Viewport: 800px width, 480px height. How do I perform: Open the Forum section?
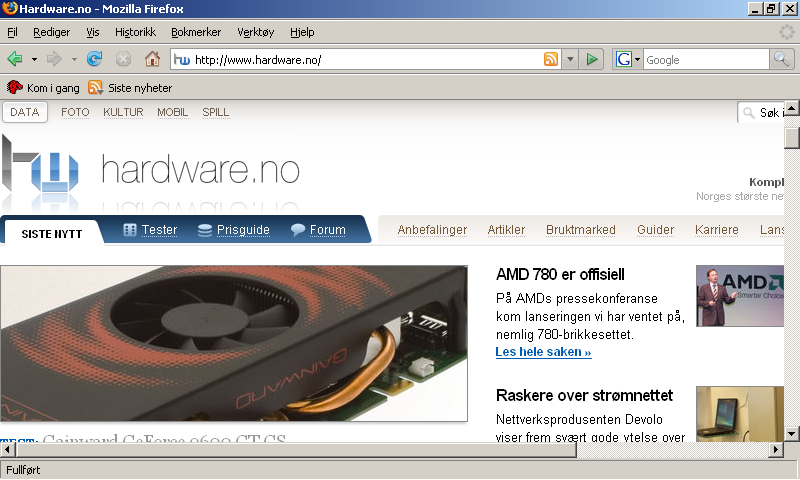pos(318,230)
